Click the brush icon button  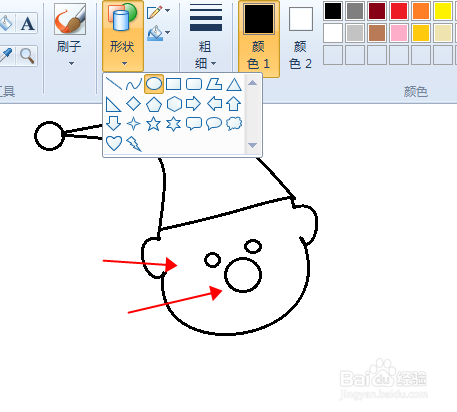[x=70, y=19]
